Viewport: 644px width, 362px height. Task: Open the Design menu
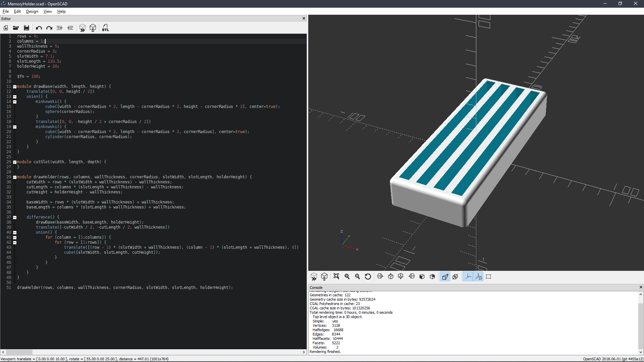coord(32,11)
